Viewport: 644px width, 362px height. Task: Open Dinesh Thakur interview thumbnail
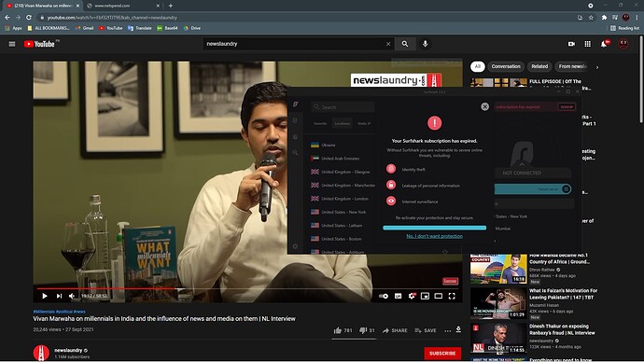coord(498,340)
